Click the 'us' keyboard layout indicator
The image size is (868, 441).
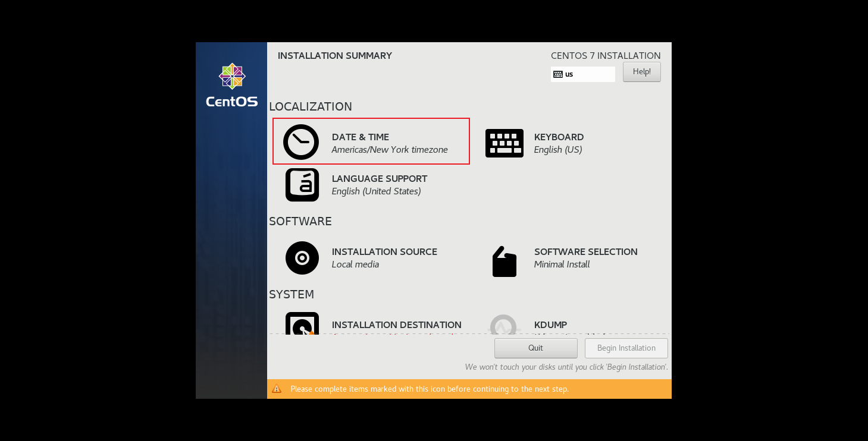tap(583, 74)
